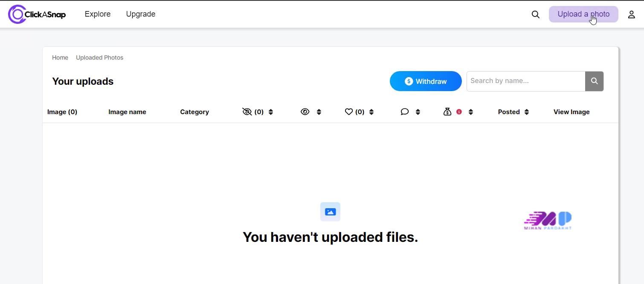Open search with the header magnifier icon

[x=536, y=14]
